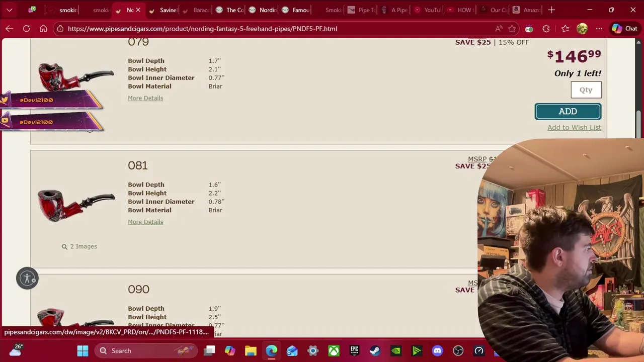
Task: Open Windows Settings gear on taskbar
Action: point(313,350)
